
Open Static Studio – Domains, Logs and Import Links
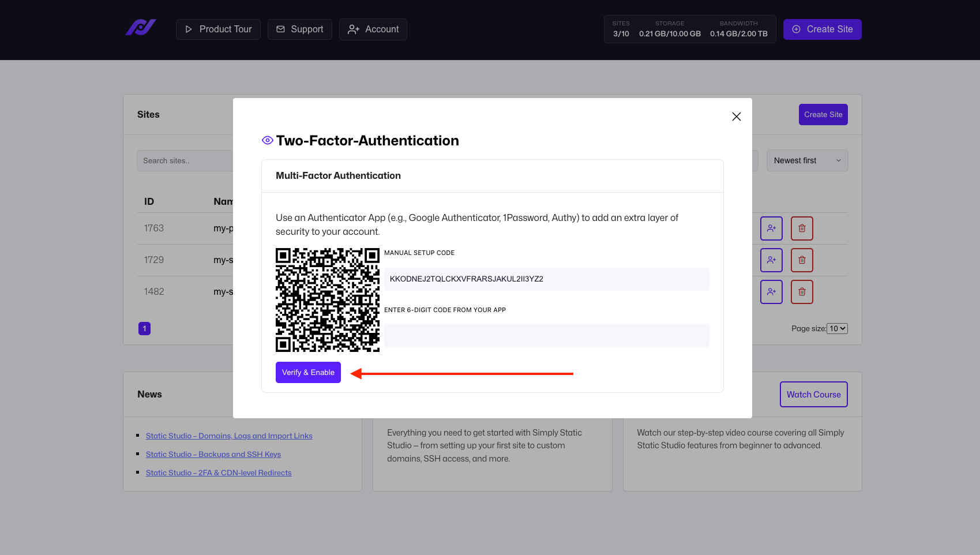[229, 436]
